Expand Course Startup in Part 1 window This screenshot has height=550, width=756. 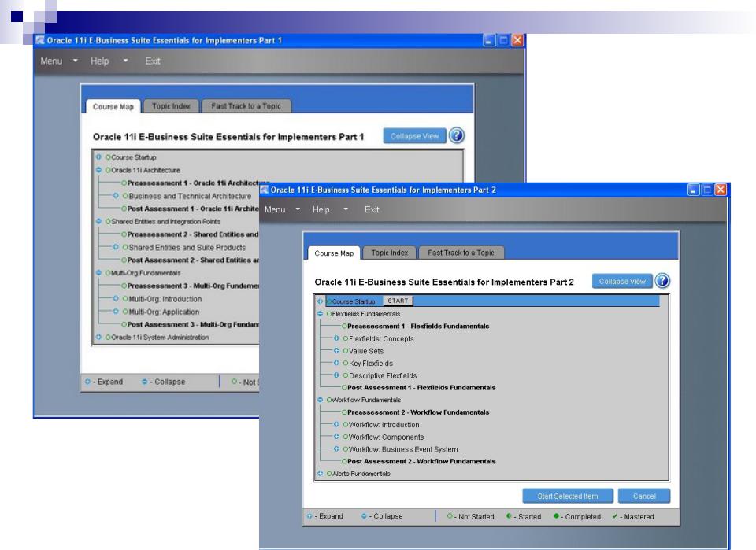(x=99, y=157)
